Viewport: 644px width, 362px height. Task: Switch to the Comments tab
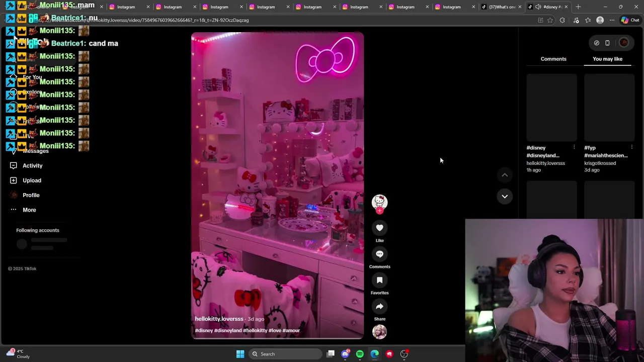pos(553,59)
